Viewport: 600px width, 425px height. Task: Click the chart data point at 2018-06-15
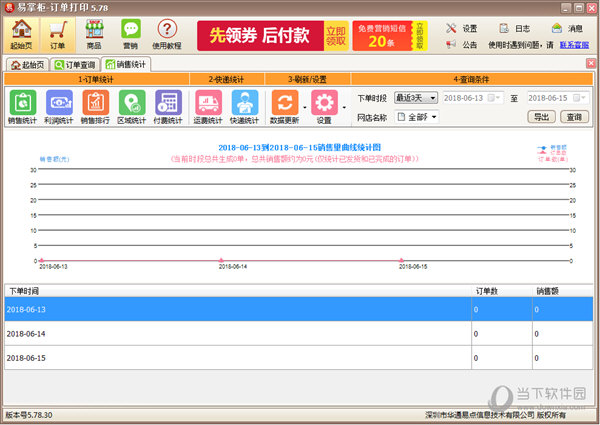pyautogui.click(x=401, y=261)
